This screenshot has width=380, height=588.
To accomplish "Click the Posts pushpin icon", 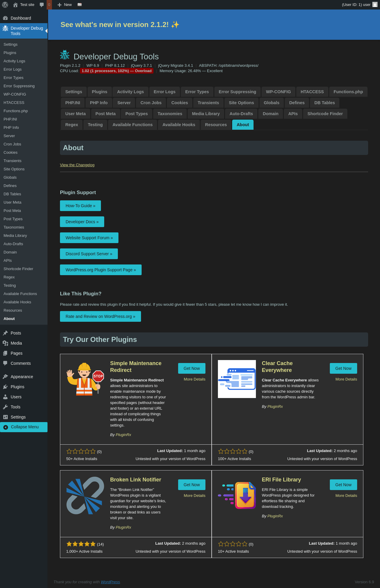I will click(x=5, y=333).
